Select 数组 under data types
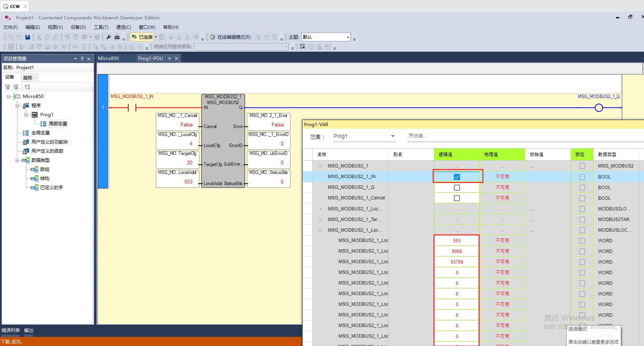 [45, 169]
